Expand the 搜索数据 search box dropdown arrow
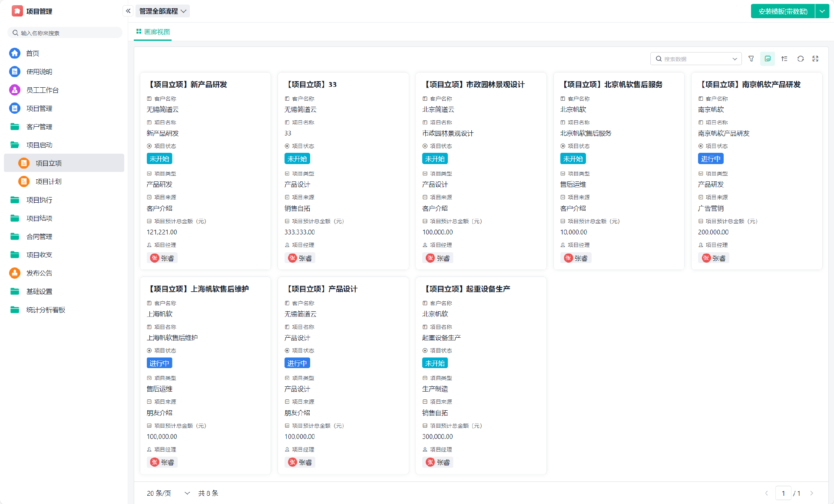The image size is (834, 504). click(x=735, y=59)
